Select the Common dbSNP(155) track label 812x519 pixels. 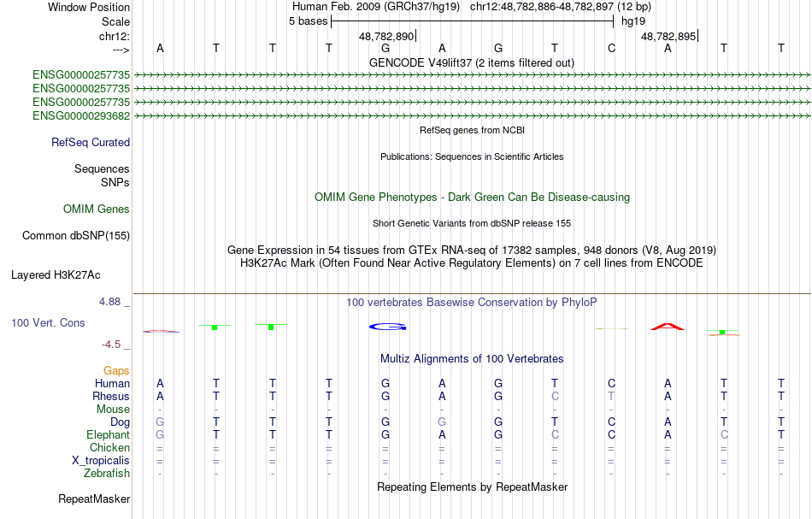76,236
